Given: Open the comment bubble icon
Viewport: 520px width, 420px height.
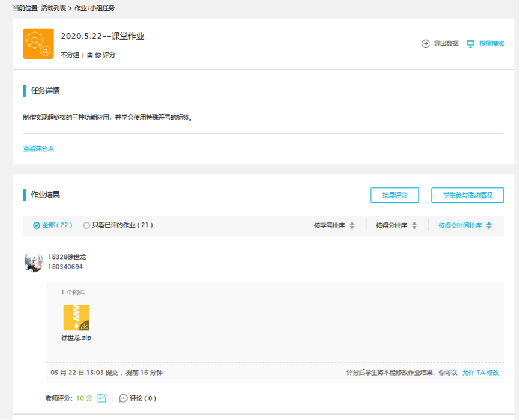Looking at the screenshot, I should tap(123, 398).
